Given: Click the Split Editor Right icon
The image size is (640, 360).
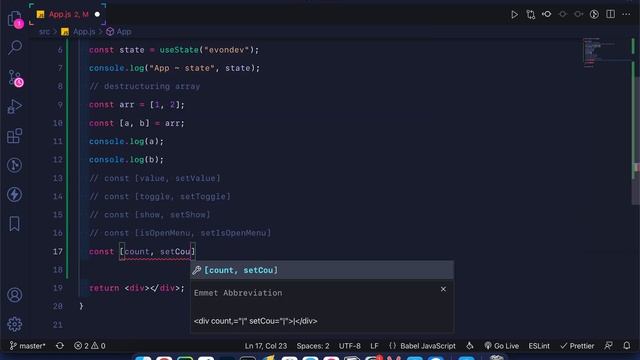Looking at the screenshot, I should coord(610,14).
